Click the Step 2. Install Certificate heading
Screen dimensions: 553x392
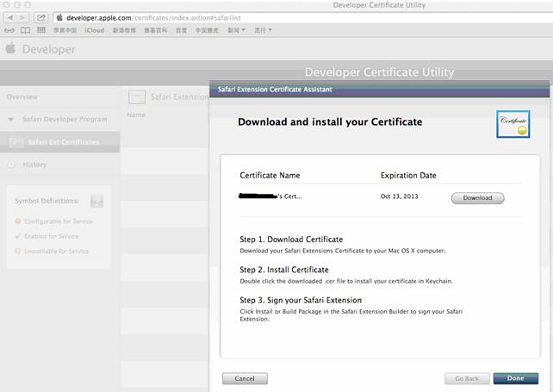tap(284, 270)
